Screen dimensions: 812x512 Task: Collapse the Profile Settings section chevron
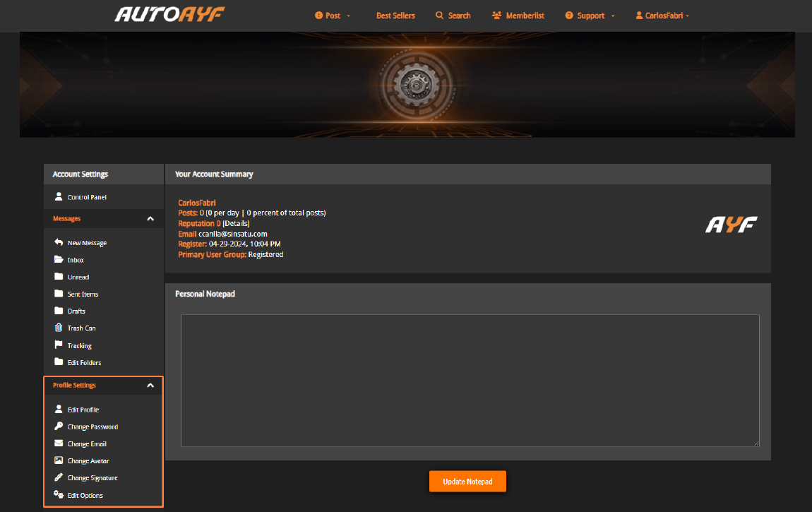[150, 385]
